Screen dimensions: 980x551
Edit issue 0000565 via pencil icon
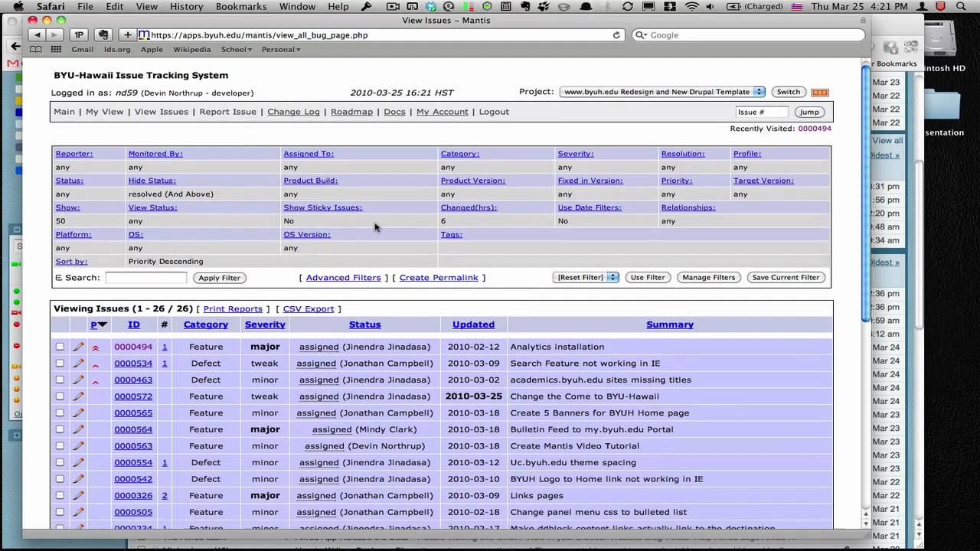(x=78, y=413)
